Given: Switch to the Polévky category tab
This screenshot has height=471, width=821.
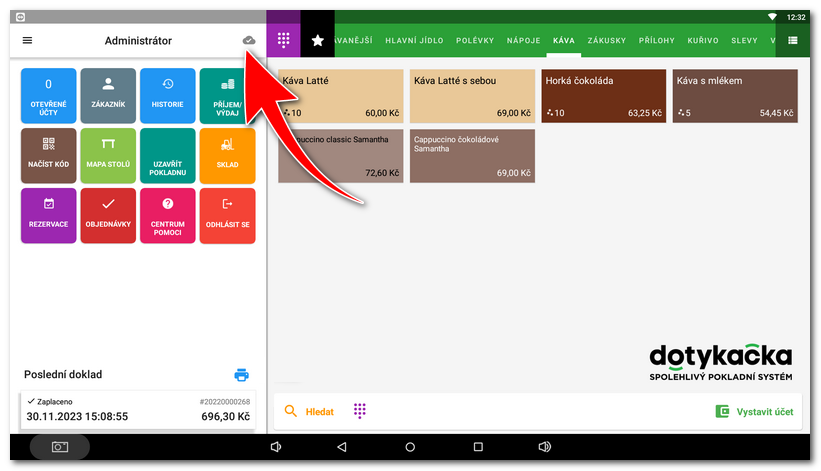Looking at the screenshot, I should pyautogui.click(x=475, y=41).
